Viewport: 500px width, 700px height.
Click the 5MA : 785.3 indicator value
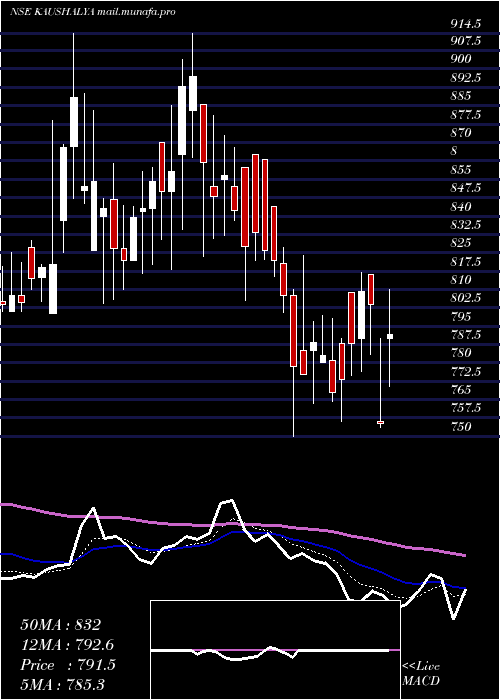(62, 684)
